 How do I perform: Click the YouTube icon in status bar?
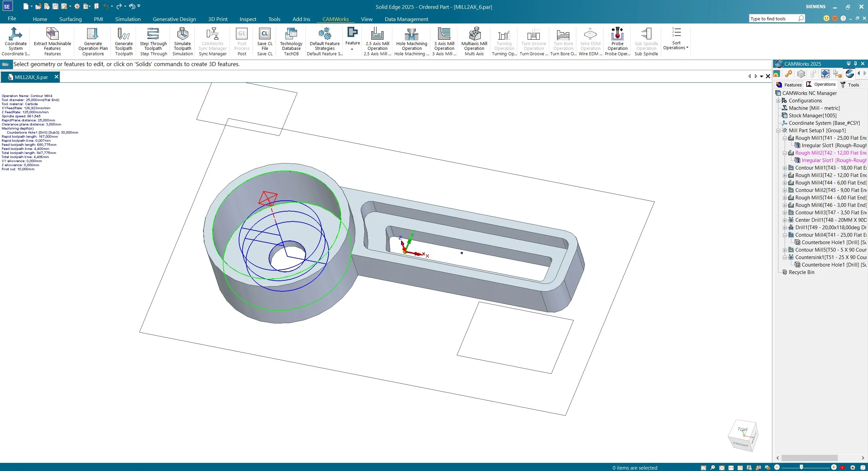point(842,468)
